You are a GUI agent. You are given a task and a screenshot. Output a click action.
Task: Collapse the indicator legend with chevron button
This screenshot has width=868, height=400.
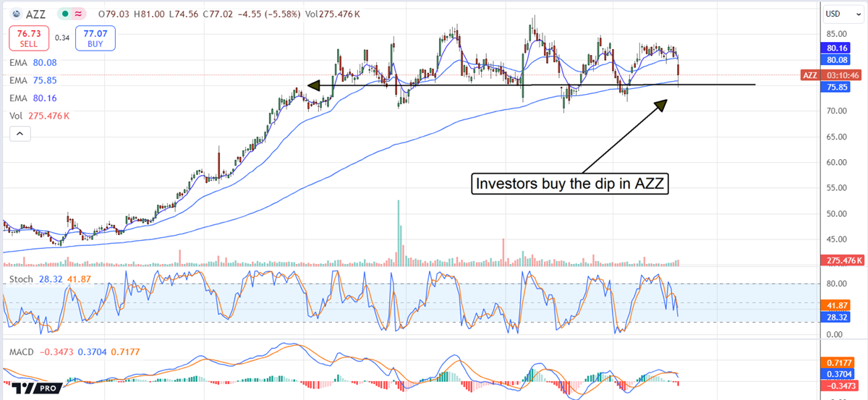pos(20,134)
